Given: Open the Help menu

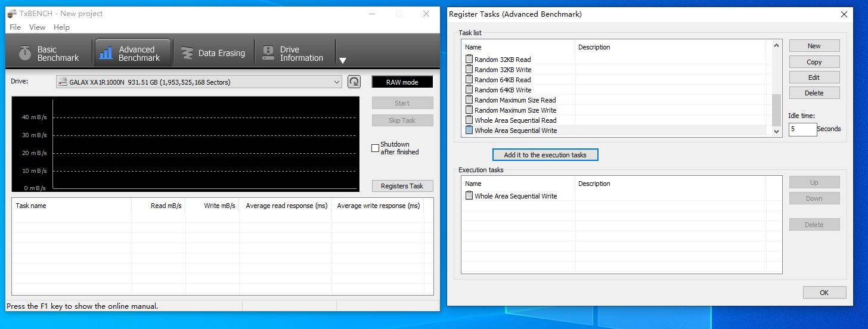Looking at the screenshot, I should click(61, 27).
